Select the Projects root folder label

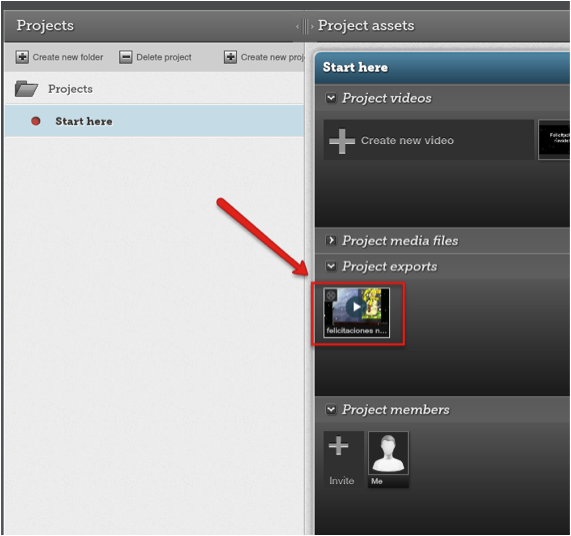[x=70, y=89]
